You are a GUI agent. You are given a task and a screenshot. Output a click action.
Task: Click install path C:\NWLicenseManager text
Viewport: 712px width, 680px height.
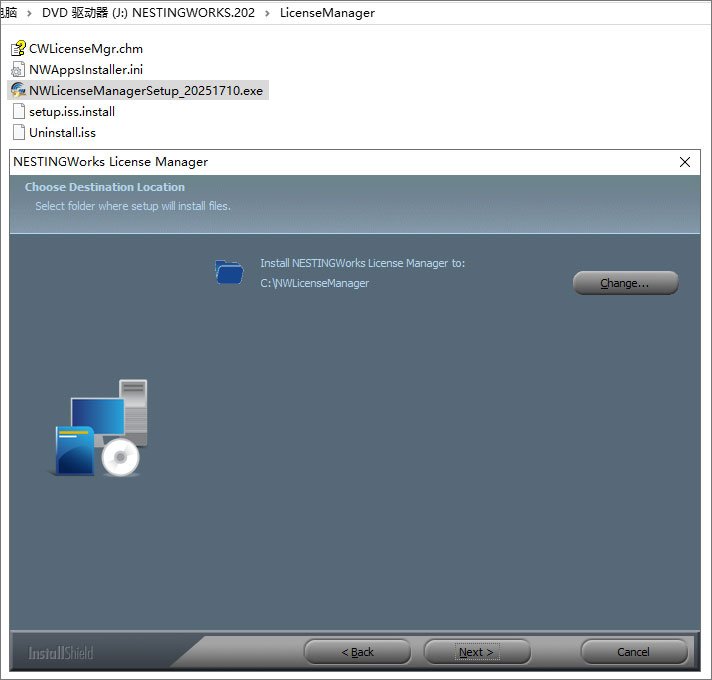[x=314, y=283]
